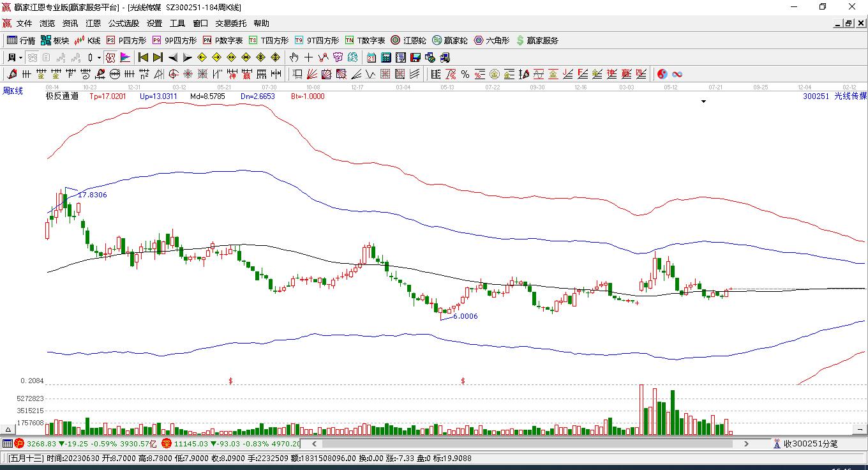The image size is (868, 470).
Task: Open 收300251分笔 tick data status item
Action: (805, 443)
